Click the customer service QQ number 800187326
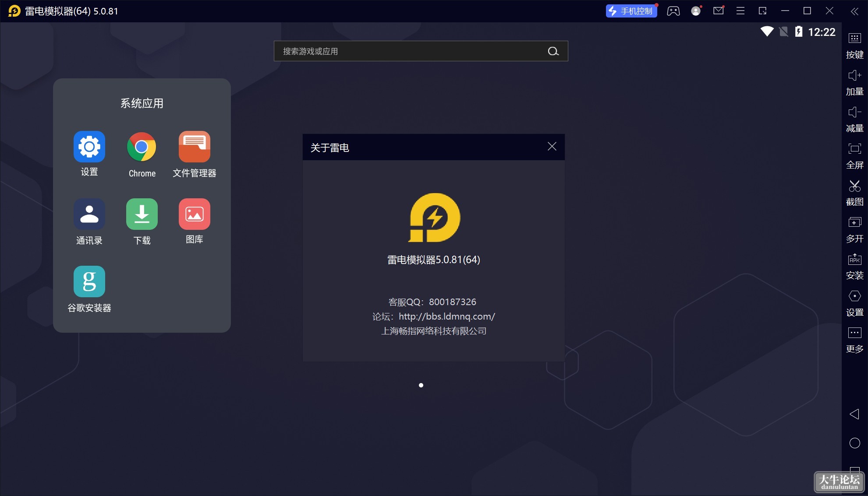The image size is (868, 496). pos(453,302)
